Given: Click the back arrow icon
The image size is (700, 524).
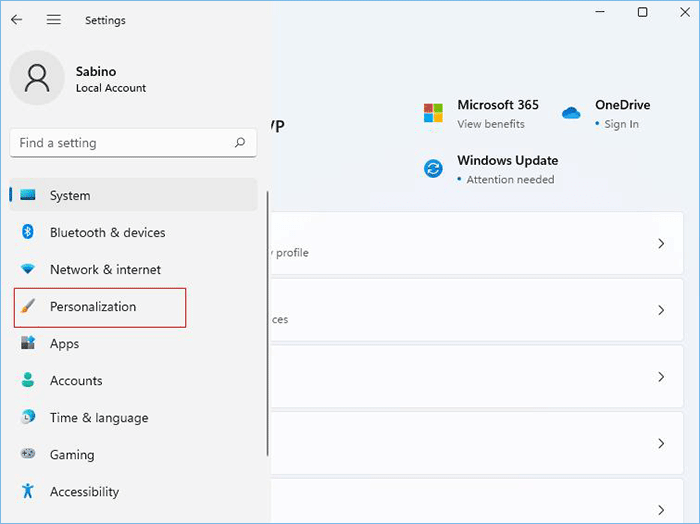Looking at the screenshot, I should (x=17, y=20).
